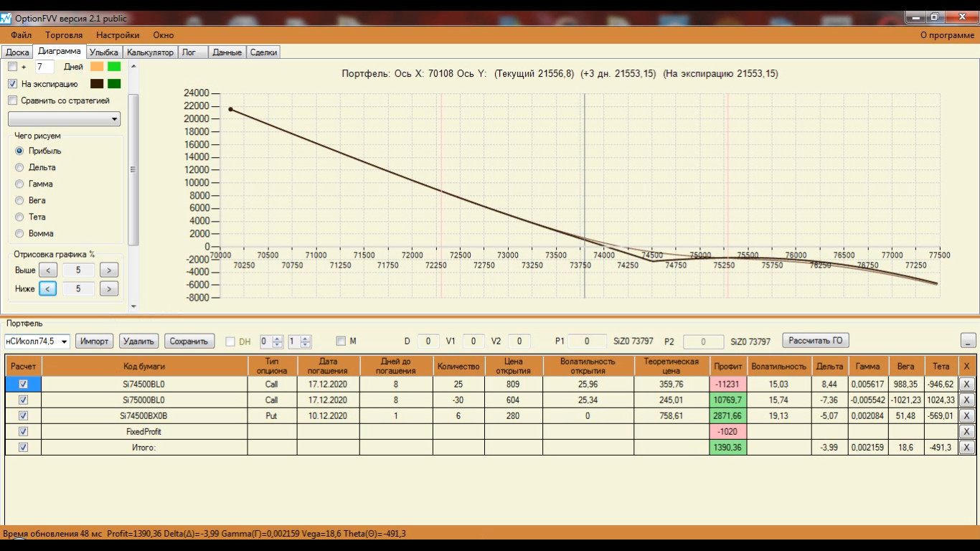Select the Дельта radio button

coord(19,167)
